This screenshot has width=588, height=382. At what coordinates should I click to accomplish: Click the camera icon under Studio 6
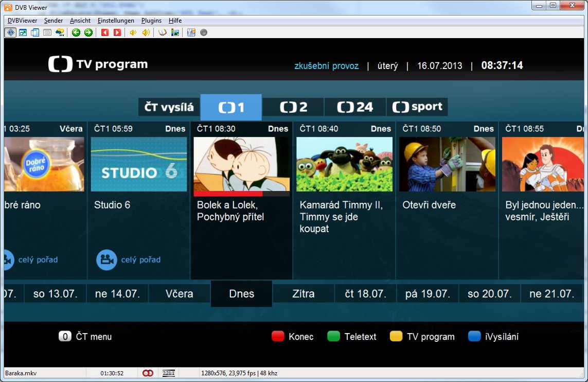(106, 259)
